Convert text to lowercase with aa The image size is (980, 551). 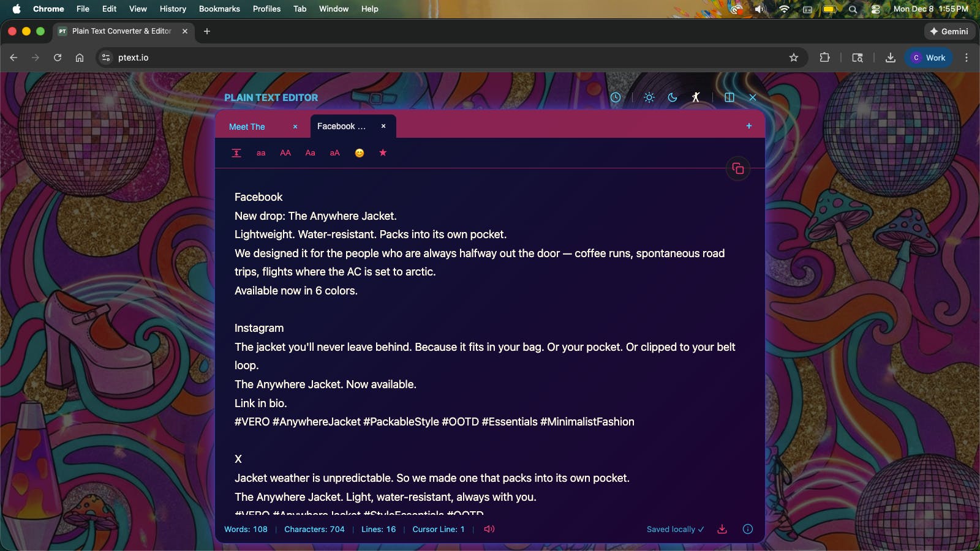coord(261,153)
